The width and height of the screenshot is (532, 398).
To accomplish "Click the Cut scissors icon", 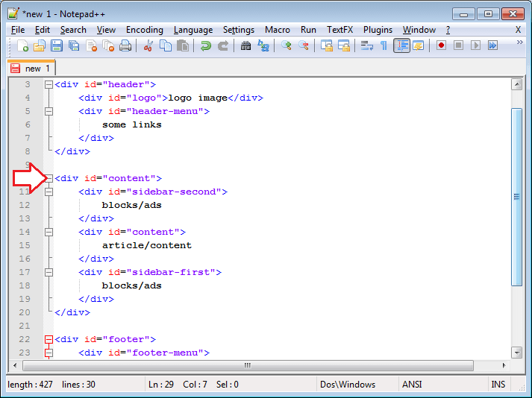I will click(x=148, y=45).
